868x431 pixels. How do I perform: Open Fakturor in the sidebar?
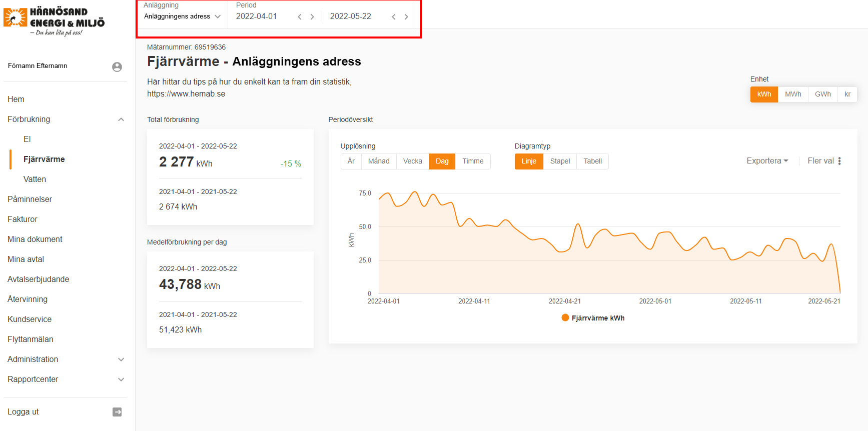[23, 219]
